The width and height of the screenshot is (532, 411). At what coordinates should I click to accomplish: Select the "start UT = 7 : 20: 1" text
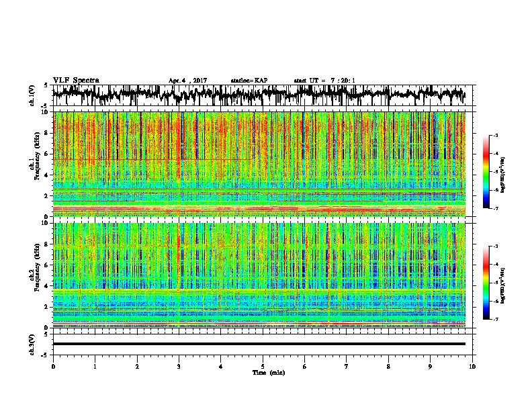click(324, 81)
